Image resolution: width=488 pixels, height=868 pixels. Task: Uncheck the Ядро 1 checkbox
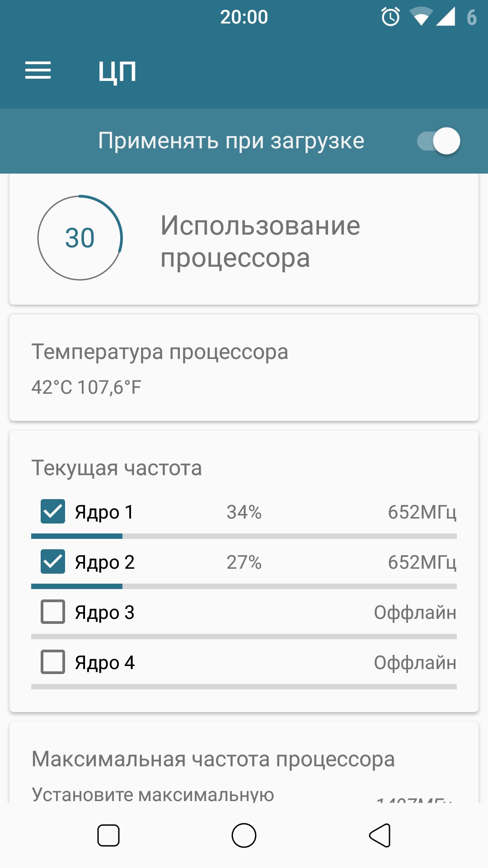point(53,512)
